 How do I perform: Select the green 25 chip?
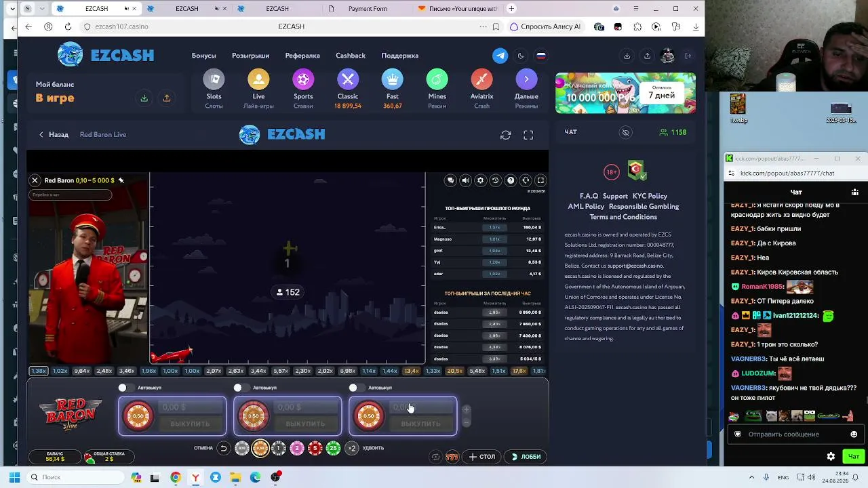click(x=333, y=448)
